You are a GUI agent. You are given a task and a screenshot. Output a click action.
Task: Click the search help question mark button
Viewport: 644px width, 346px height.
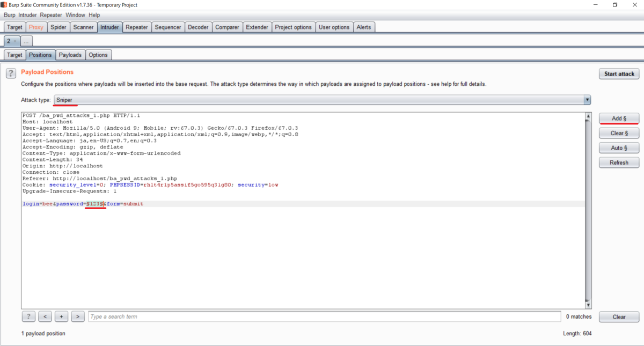pos(28,316)
